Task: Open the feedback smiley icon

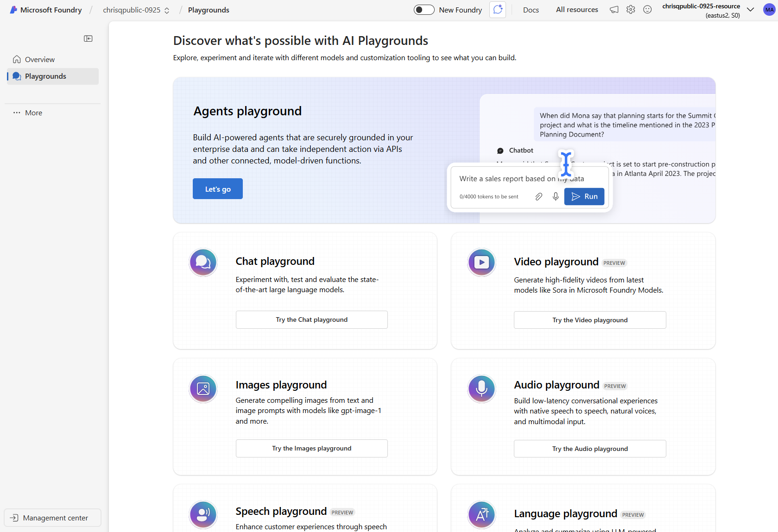Action: [647, 10]
